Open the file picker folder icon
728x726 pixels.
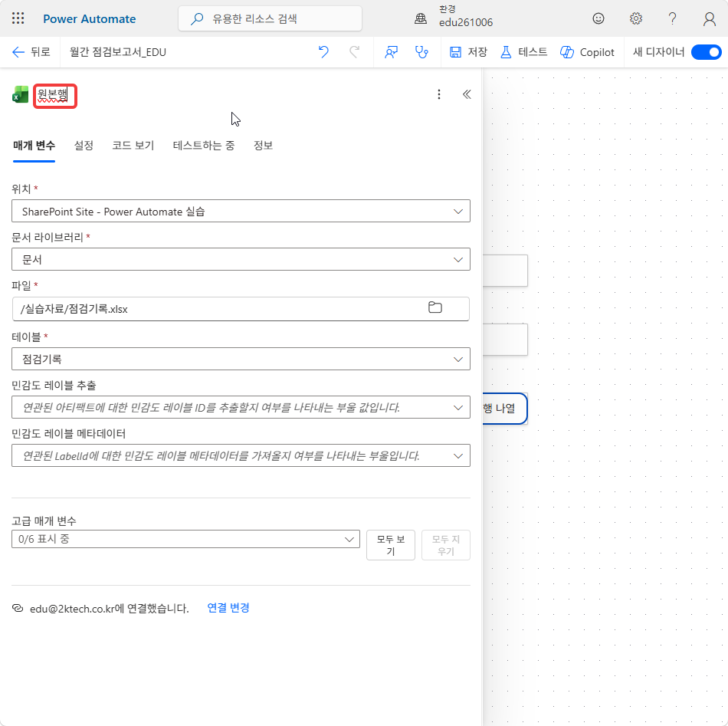[435, 307]
